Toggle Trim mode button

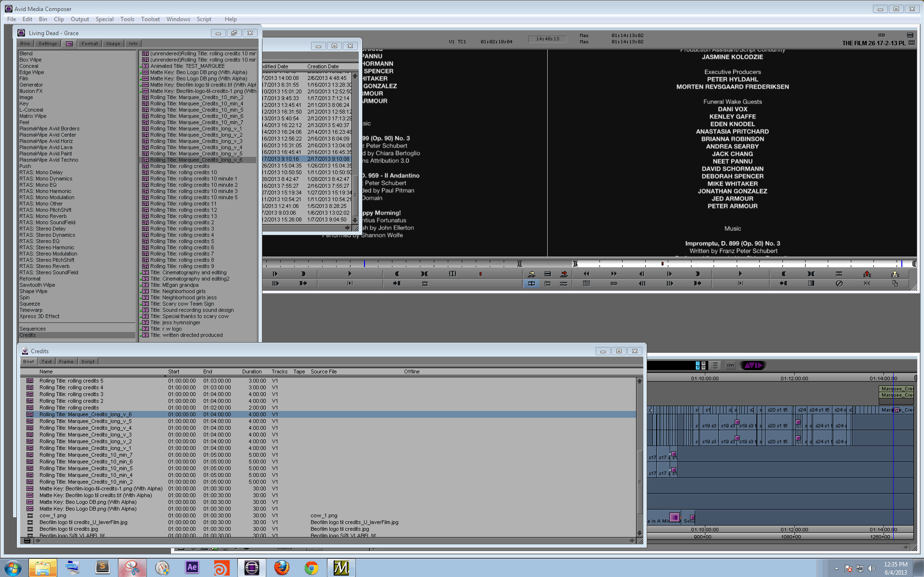(547, 283)
